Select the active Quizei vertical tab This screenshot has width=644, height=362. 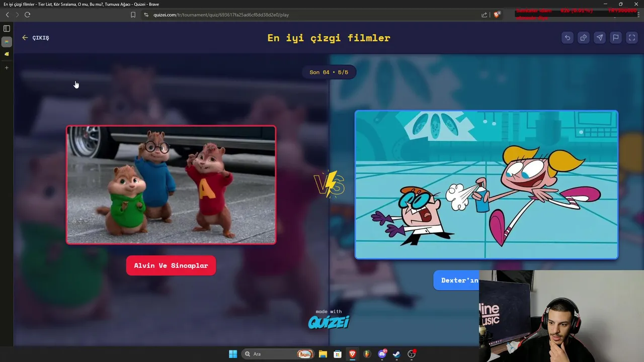[7, 41]
